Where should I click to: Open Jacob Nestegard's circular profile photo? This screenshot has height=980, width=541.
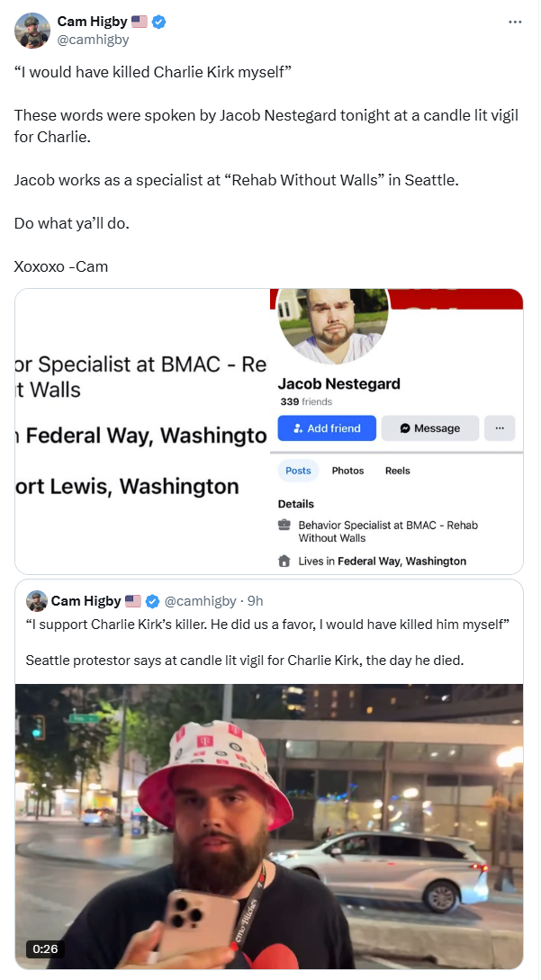333,324
